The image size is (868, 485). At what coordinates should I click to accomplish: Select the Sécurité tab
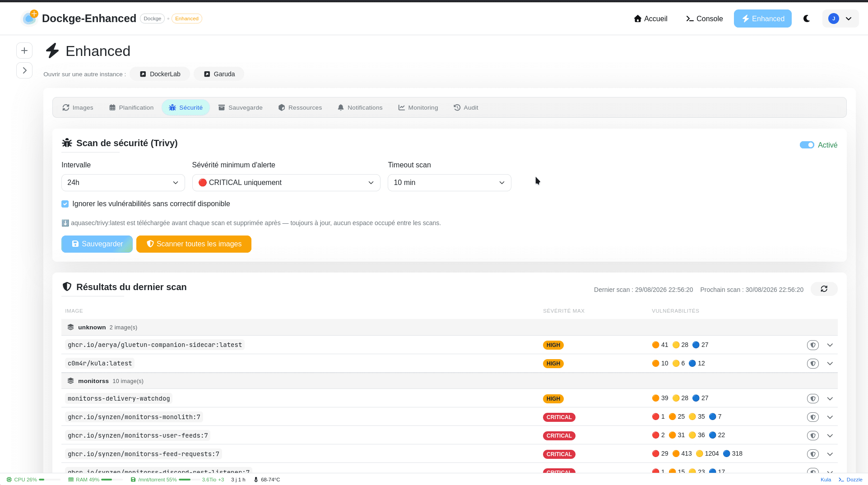[186, 107]
